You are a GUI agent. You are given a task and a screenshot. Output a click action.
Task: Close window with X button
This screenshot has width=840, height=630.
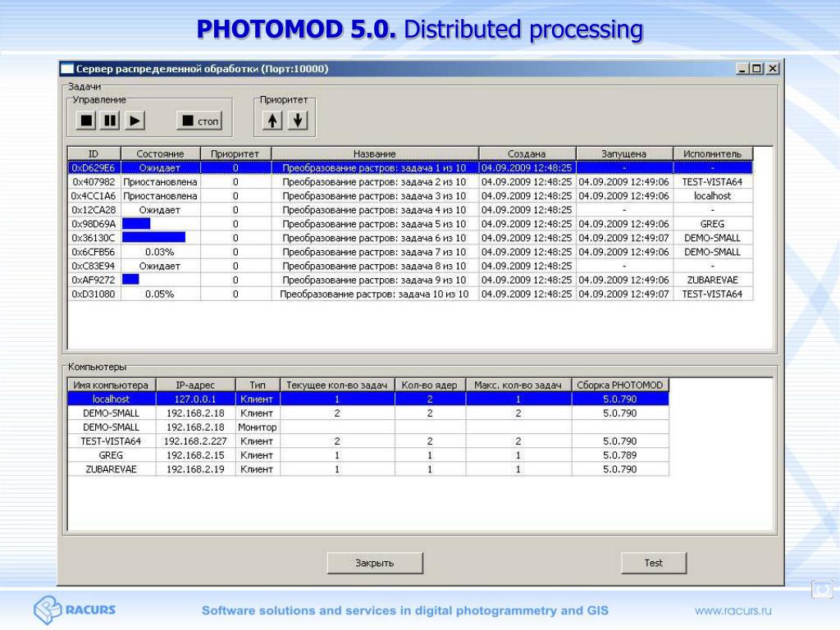tap(773, 69)
